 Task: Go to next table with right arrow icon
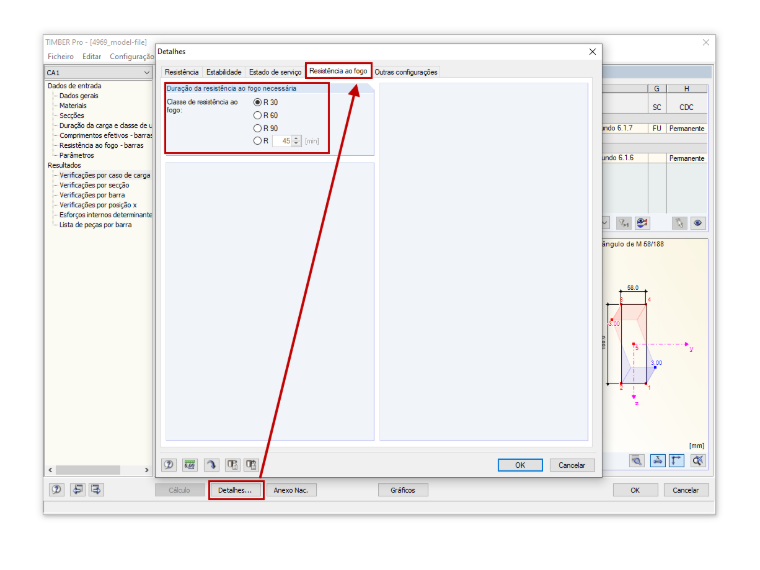[x=96, y=490]
